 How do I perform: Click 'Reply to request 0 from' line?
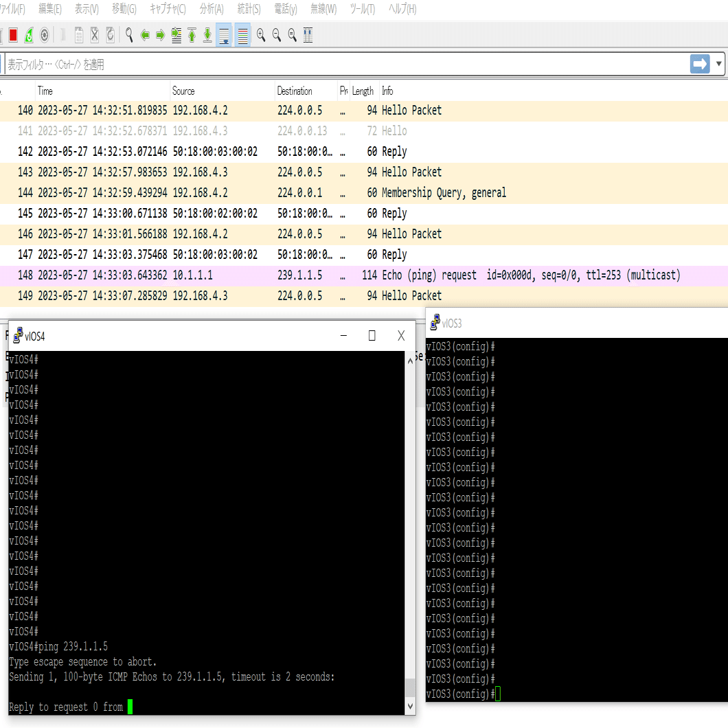(66, 707)
